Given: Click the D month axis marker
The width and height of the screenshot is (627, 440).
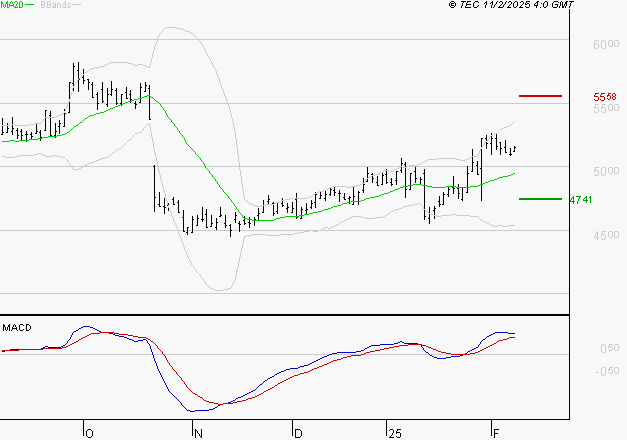Looking at the screenshot, I should [298, 434].
